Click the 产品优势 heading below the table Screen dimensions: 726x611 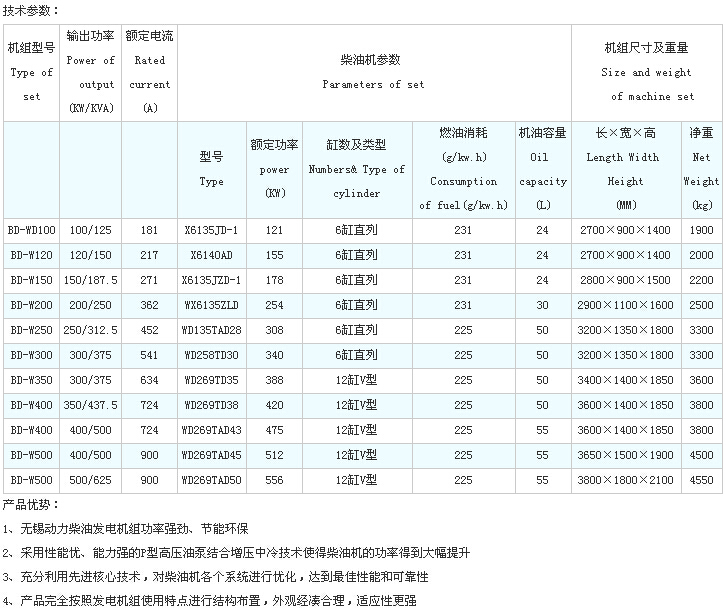point(32,504)
